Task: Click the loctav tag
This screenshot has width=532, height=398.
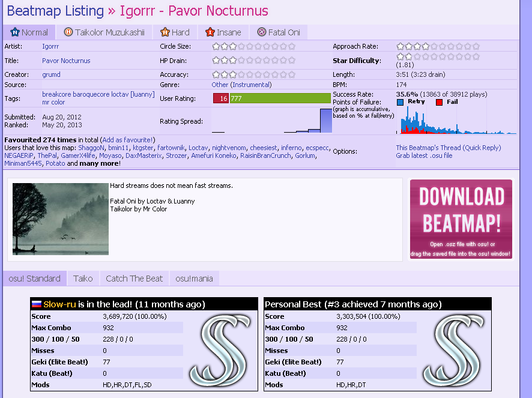Action: [119, 94]
